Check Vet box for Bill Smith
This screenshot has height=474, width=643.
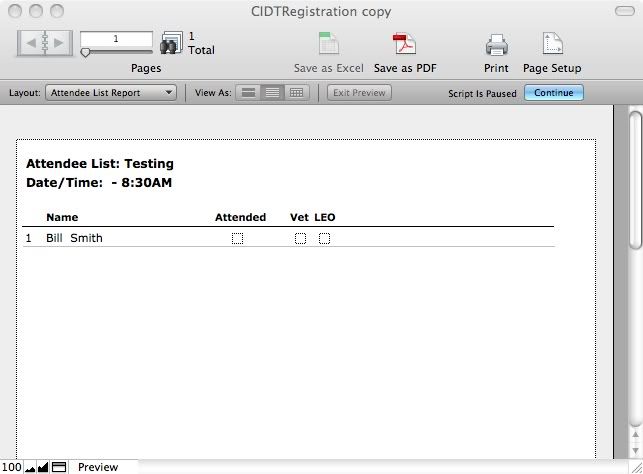[x=300, y=238]
